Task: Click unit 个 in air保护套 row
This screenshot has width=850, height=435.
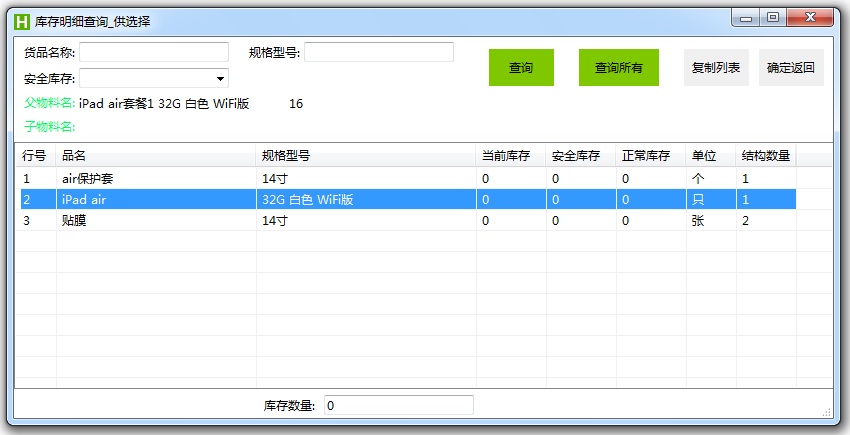Action: pos(698,178)
